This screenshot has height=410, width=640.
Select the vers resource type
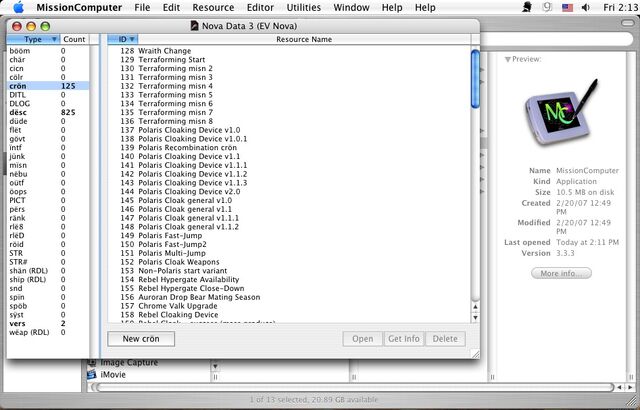click(x=48, y=324)
